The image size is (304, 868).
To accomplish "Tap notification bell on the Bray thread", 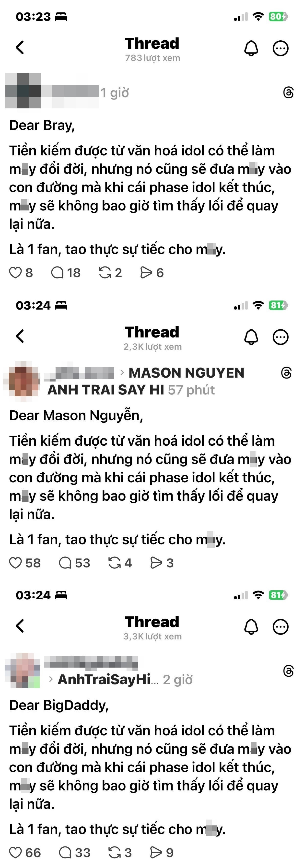I will tap(251, 48).
